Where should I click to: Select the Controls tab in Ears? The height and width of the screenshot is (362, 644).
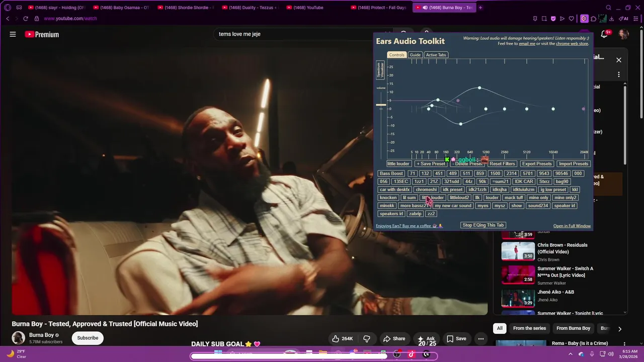point(396,55)
